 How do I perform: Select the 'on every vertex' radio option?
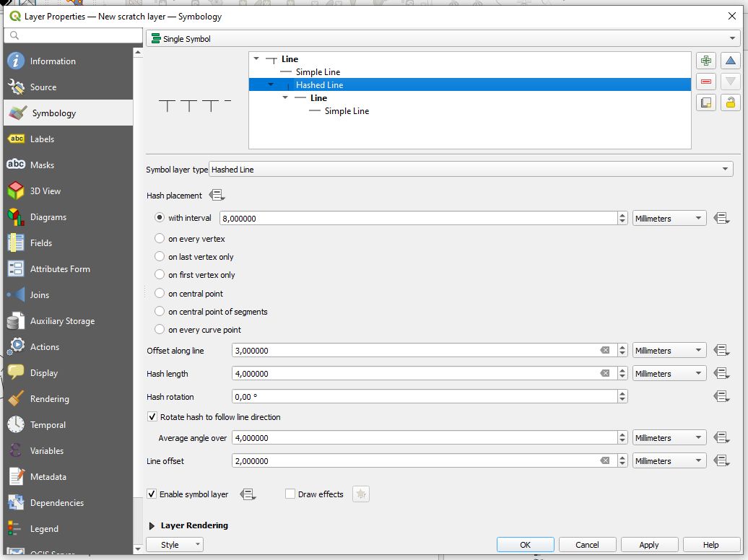(x=160, y=238)
